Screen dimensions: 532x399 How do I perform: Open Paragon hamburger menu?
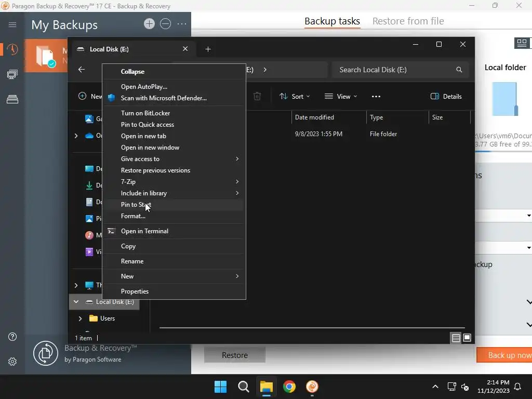(12, 24)
